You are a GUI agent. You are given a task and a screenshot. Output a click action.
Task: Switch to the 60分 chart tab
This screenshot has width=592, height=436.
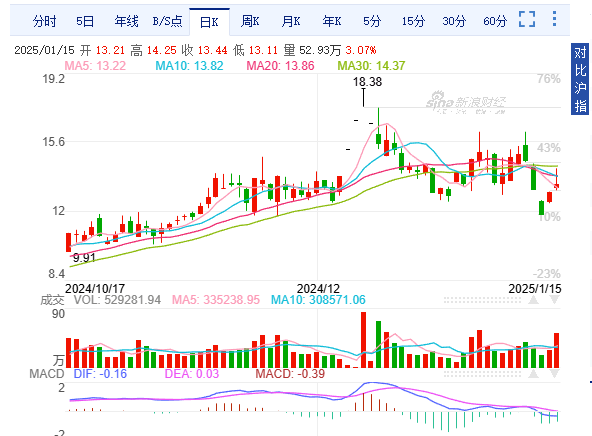coord(495,21)
